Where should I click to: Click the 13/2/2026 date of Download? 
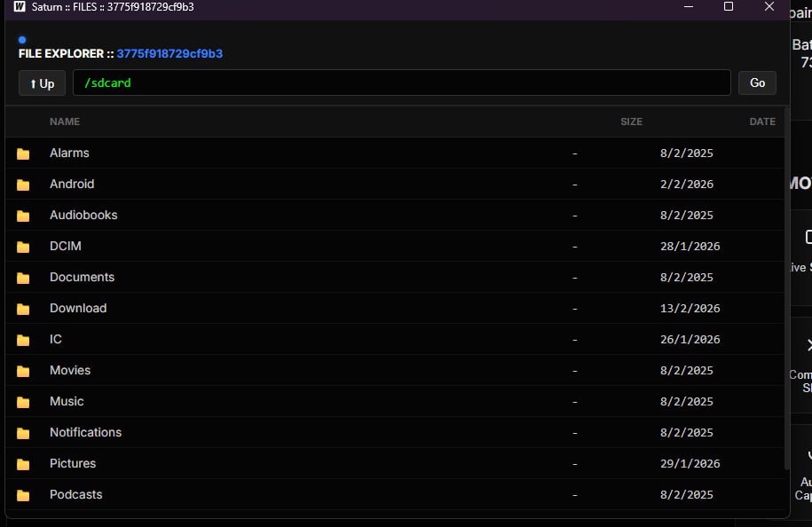pos(690,309)
